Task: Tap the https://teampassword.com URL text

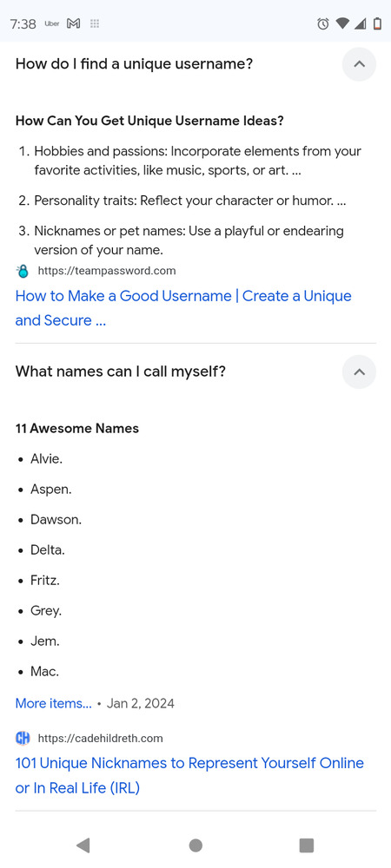Action: coord(106,271)
